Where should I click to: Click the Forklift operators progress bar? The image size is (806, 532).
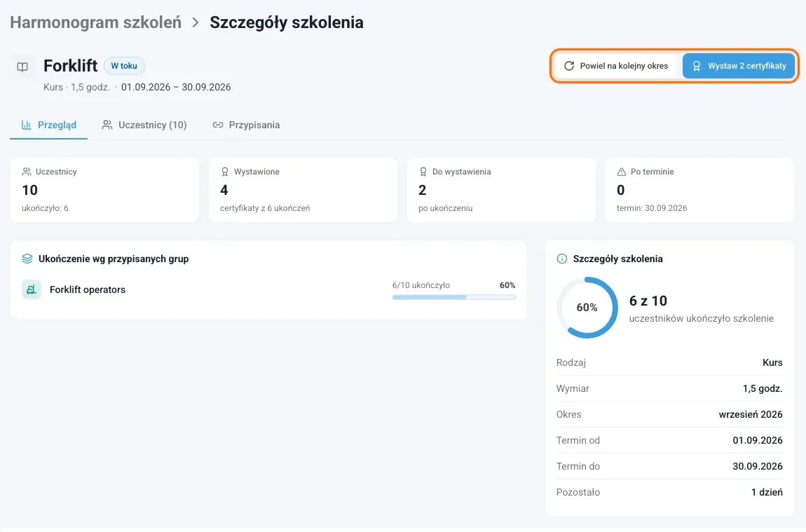pyautogui.click(x=454, y=297)
